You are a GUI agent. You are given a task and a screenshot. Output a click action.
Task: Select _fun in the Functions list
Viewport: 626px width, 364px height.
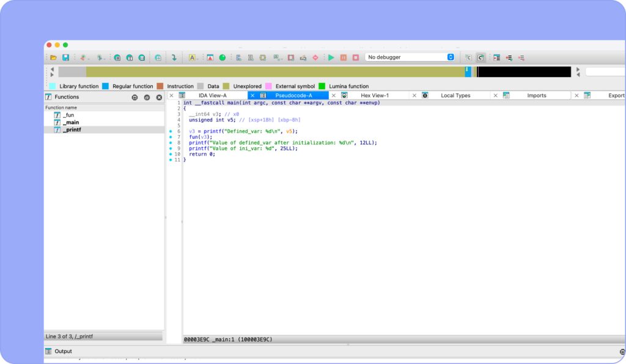tap(68, 115)
